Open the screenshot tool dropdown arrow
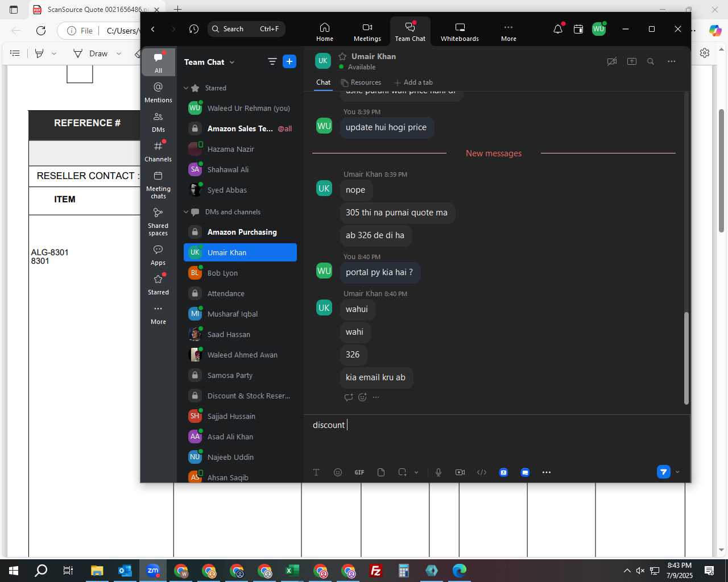The height and width of the screenshot is (582, 728). tap(416, 472)
